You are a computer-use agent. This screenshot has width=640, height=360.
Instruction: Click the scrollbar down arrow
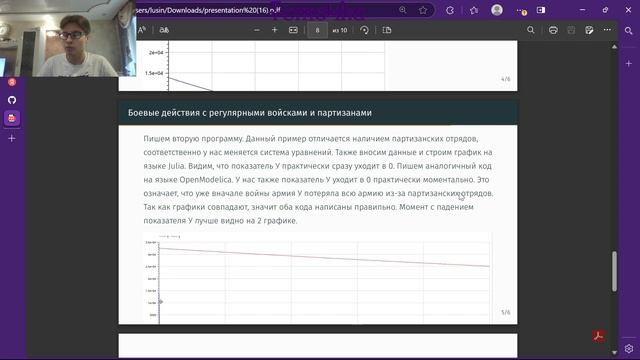click(x=614, y=352)
